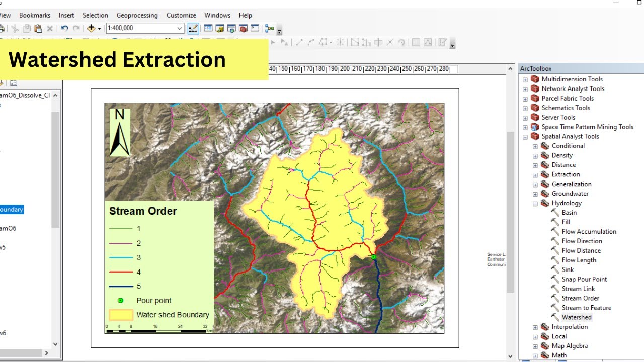644x362 pixels.
Task: Open the Geoprocessing menu
Action: point(137,15)
